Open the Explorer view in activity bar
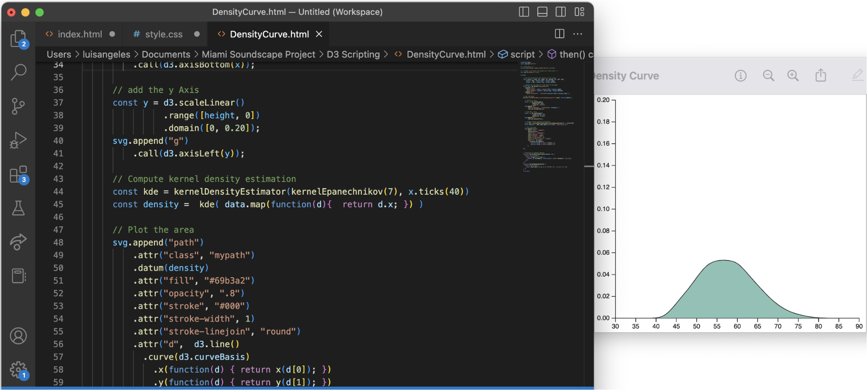Image resolution: width=868 pixels, height=391 pixels. click(x=18, y=39)
